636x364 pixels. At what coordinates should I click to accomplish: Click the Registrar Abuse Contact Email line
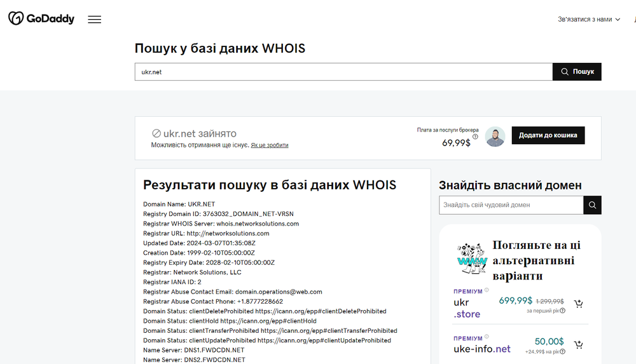click(x=232, y=292)
